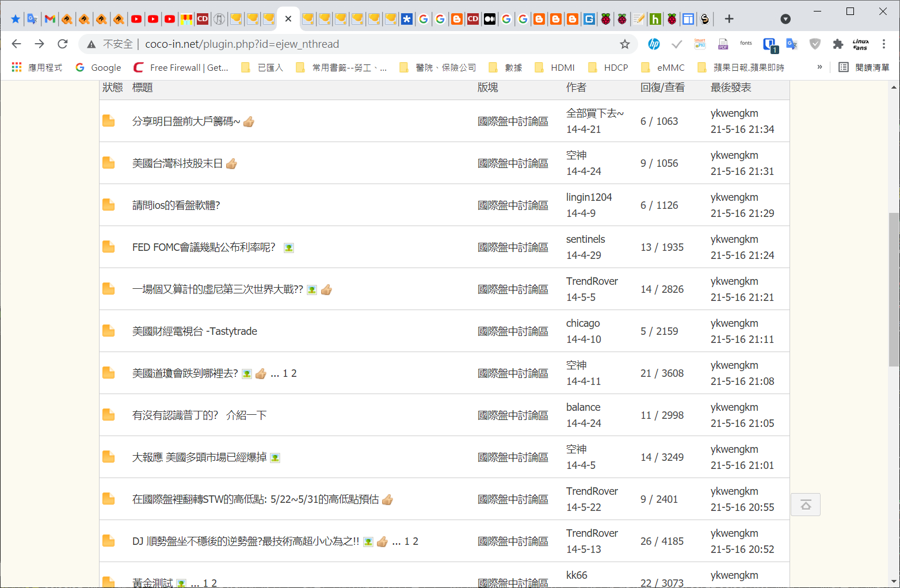
Task: Open thread FED FOMC會議幾點公布利率呢?
Action: (204, 247)
